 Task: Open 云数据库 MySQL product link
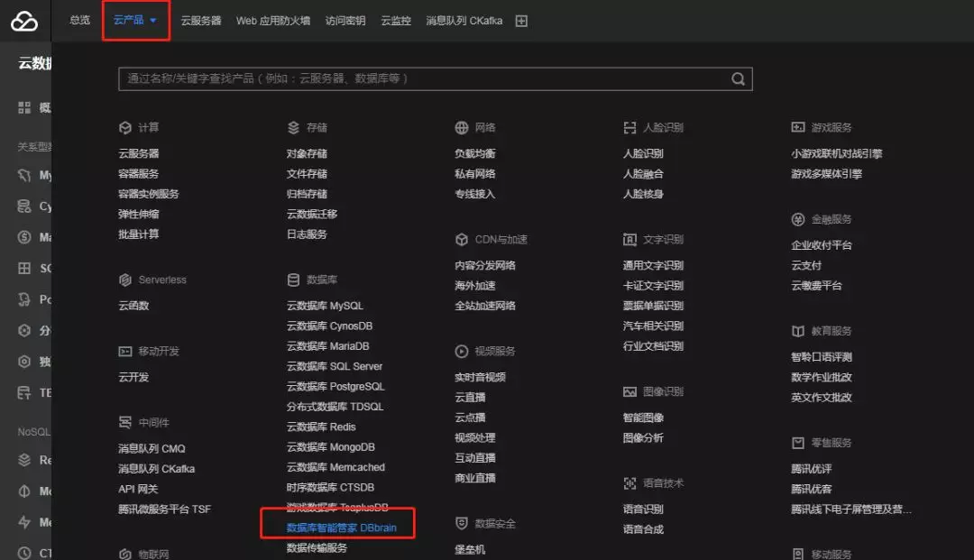click(325, 306)
